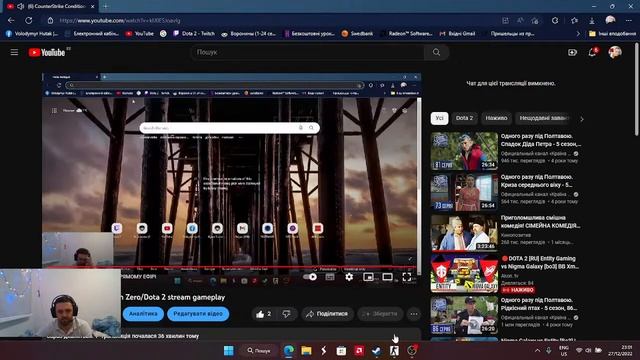This screenshot has width=640, height=360.
Task: Go back with browser back arrow
Action: pos(11,20)
